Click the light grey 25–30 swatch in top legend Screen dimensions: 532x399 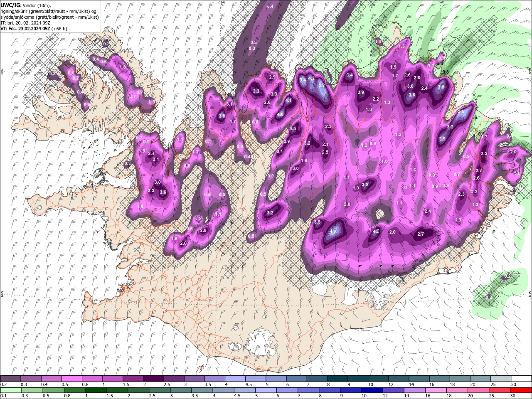501,379
